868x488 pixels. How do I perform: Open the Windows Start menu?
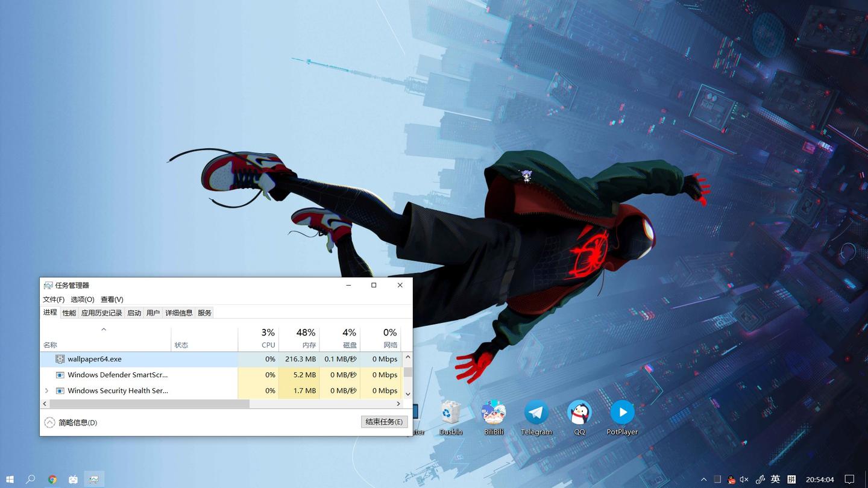10,480
